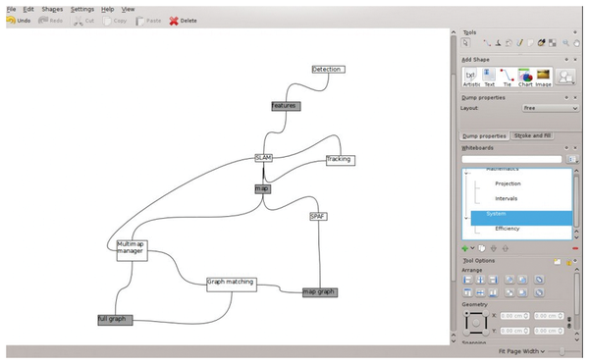
Task: Select the Efficiency whiteboard in the tree
Action: (508, 229)
